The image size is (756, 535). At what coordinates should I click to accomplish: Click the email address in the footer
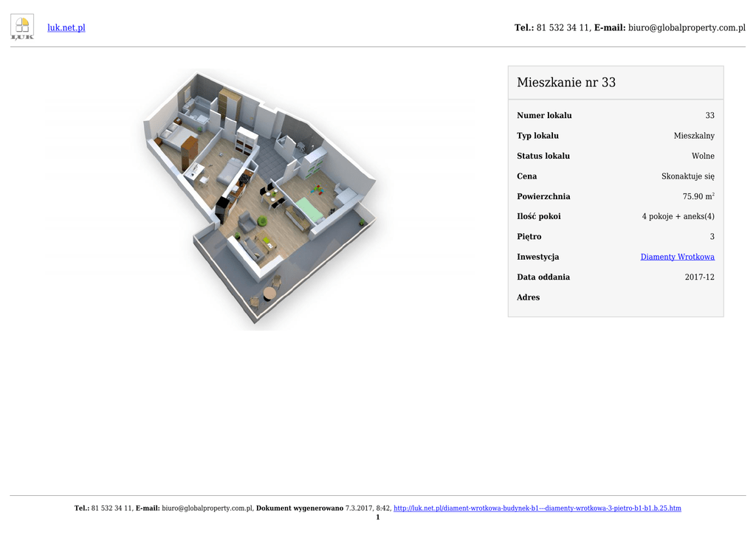[207, 508]
